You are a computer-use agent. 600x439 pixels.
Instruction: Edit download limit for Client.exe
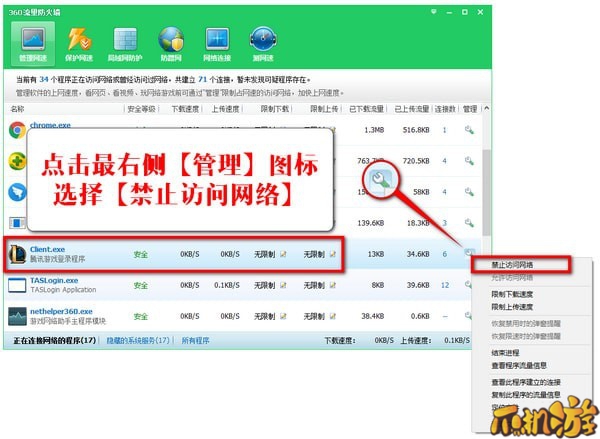[283, 254]
